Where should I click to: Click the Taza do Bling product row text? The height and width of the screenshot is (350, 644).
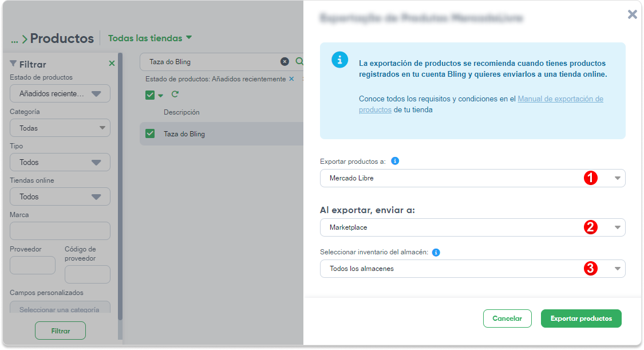tap(184, 134)
